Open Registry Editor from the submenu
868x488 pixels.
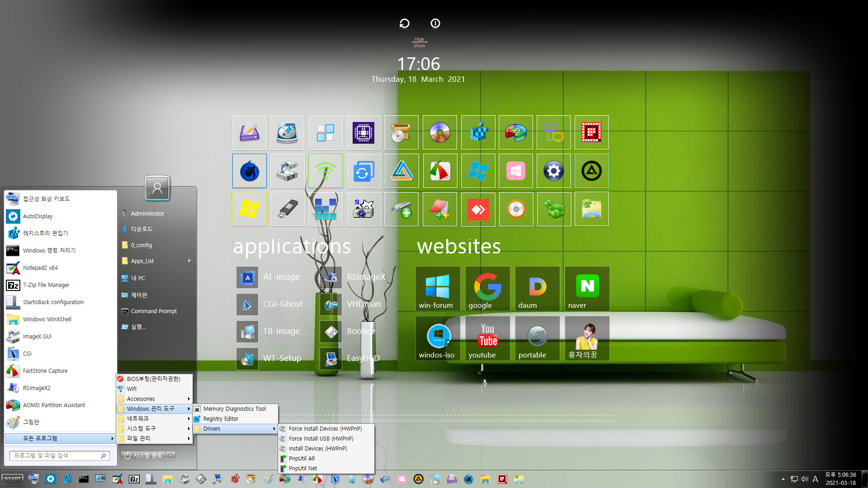click(235, 419)
